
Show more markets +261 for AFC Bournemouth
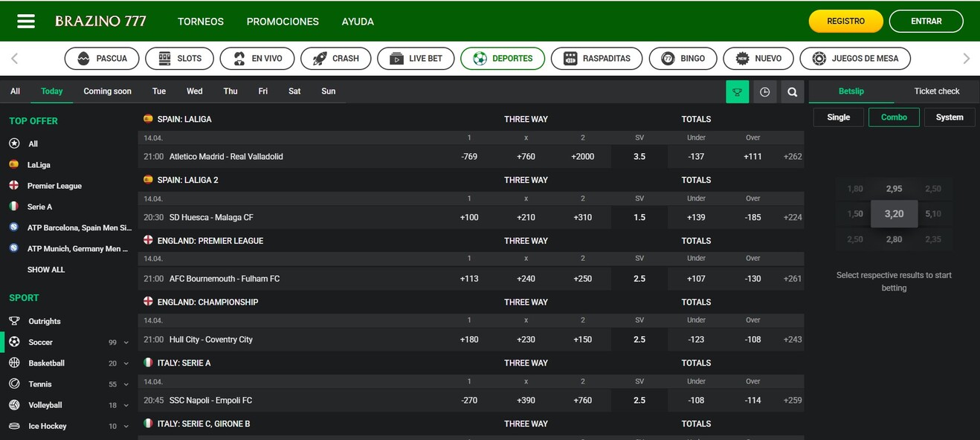click(x=793, y=279)
